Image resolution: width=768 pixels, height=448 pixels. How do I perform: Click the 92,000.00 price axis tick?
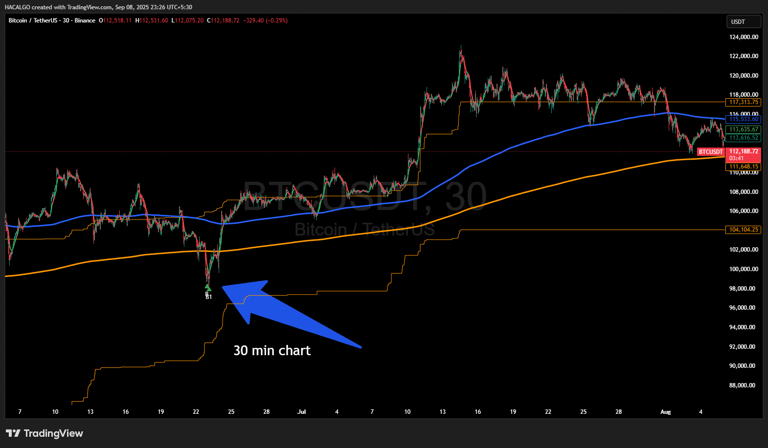744,347
